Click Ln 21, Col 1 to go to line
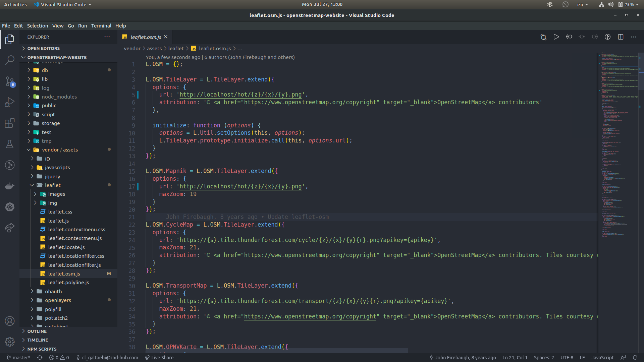644x362 pixels. 515,358
